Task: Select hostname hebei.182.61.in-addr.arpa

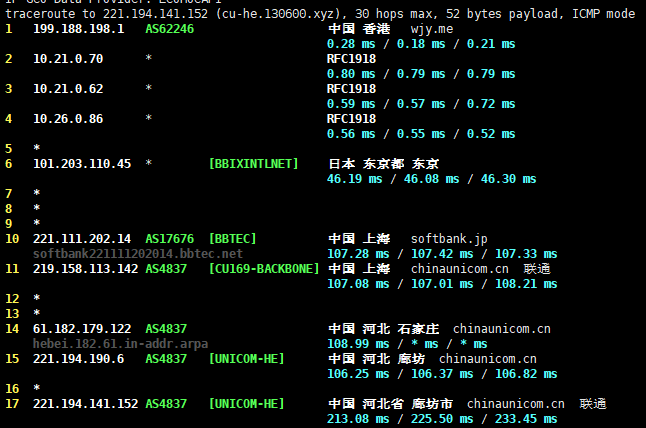Action: tap(120, 344)
